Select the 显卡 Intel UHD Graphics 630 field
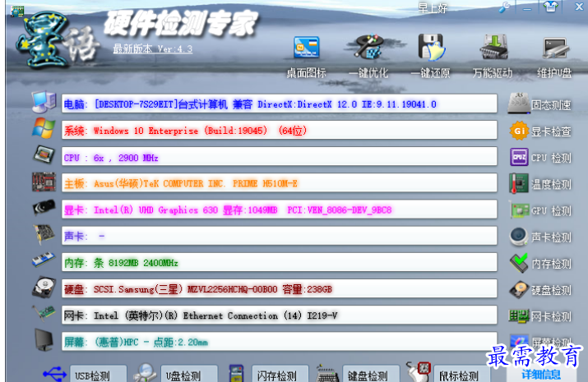Screen dimensions: 588x382 [x=280, y=209]
